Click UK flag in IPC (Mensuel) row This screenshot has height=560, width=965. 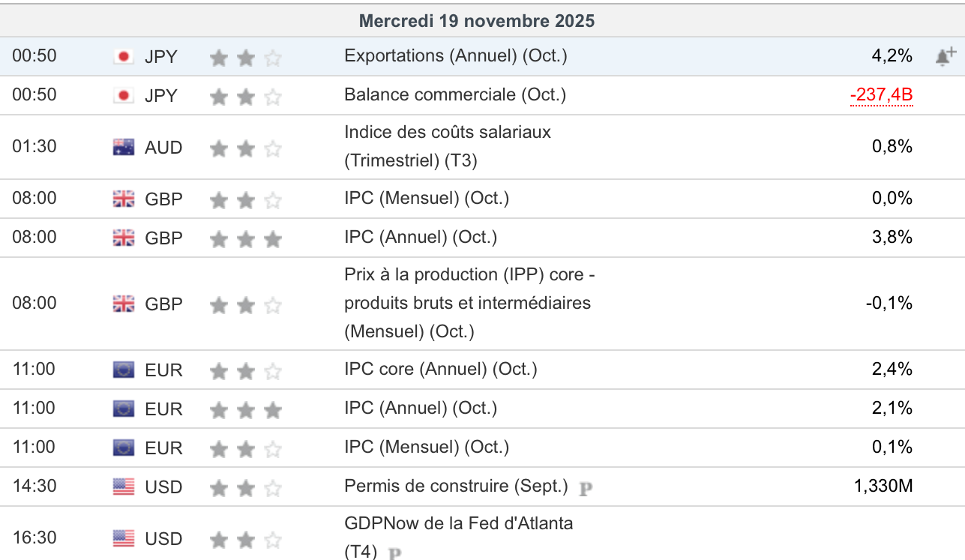123,199
